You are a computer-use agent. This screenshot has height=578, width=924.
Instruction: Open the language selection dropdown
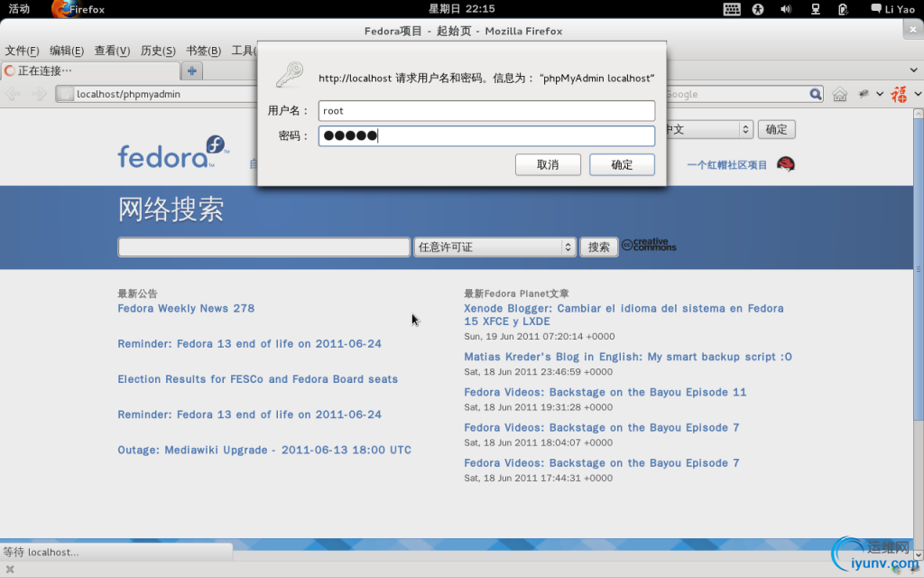pyautogui.click(x=709, y=129)
